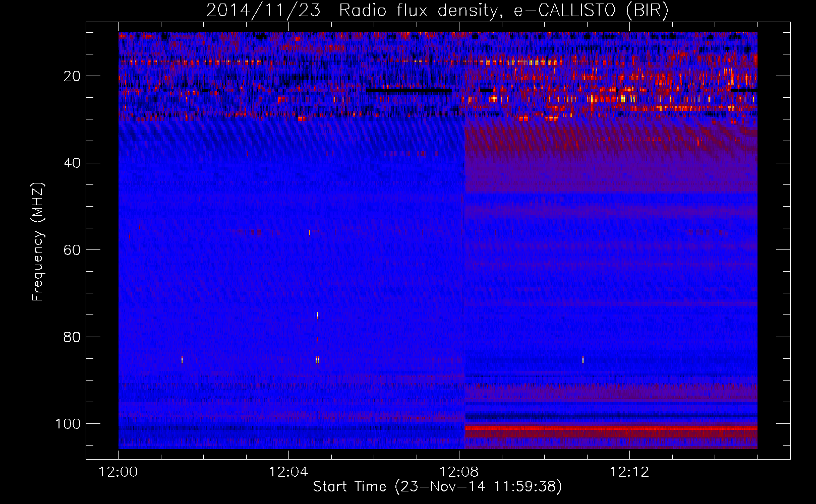Click the bright red band near 100 MHz
Image resolution: width=816 pixels, height=504 pixels.
[x=611, y=428]
